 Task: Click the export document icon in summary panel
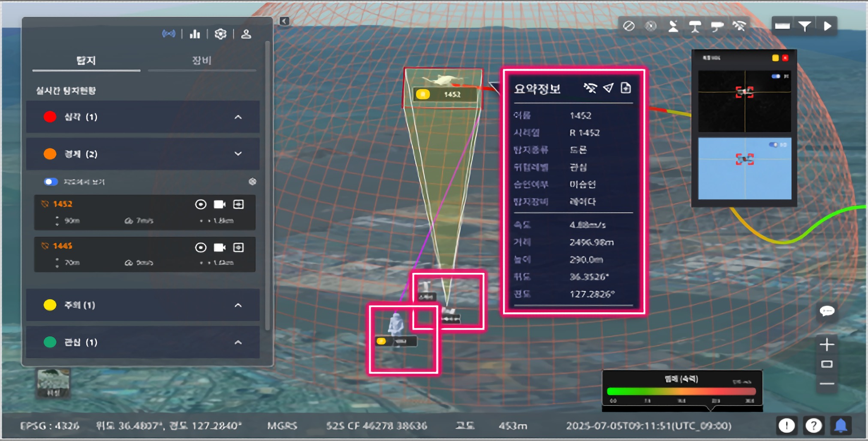[x=626, y=88]
